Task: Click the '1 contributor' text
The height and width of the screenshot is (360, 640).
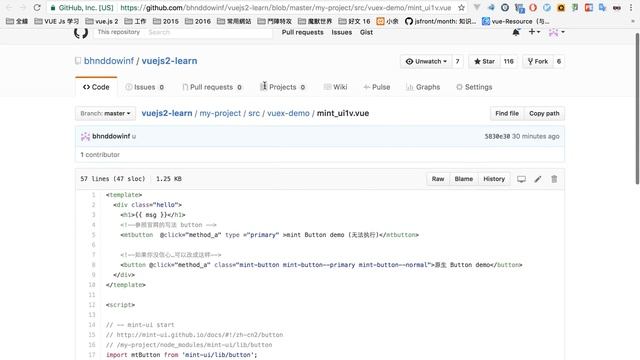Action: click(x=100, y=155)
